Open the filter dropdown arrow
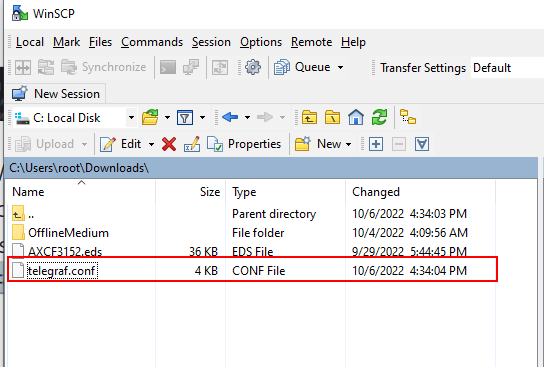The width and height of the screenshot is (544, 367). [x=202, y=117]
